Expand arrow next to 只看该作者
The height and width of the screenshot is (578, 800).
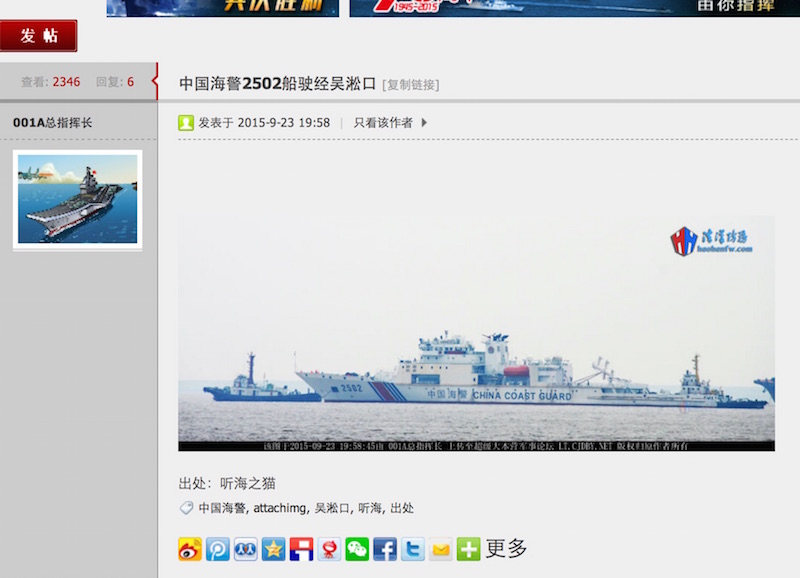[x=424, y=122]
